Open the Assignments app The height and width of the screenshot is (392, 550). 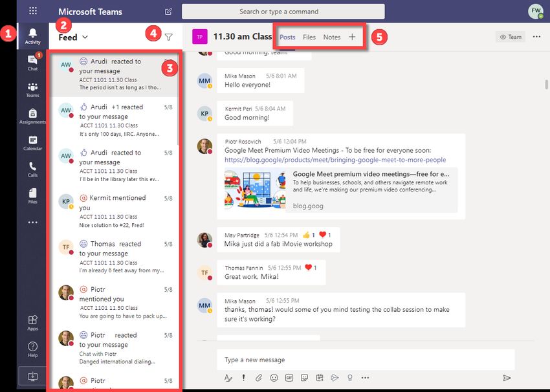pyautogui.click(x=32, y=116)
